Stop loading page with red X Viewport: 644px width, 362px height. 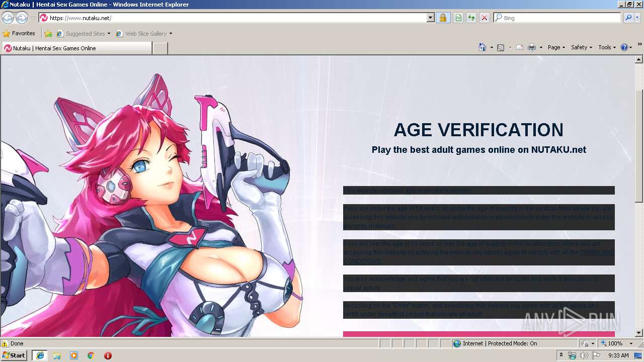(485, 18)
